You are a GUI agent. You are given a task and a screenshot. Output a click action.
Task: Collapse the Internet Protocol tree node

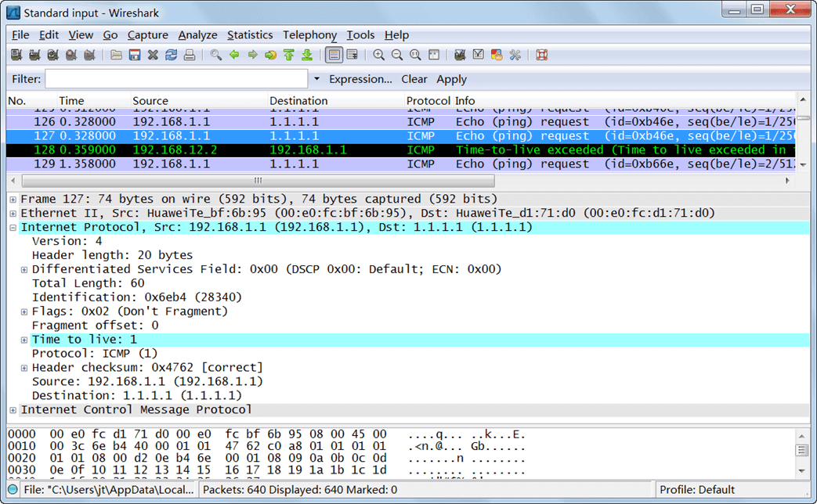coord(13,228)
